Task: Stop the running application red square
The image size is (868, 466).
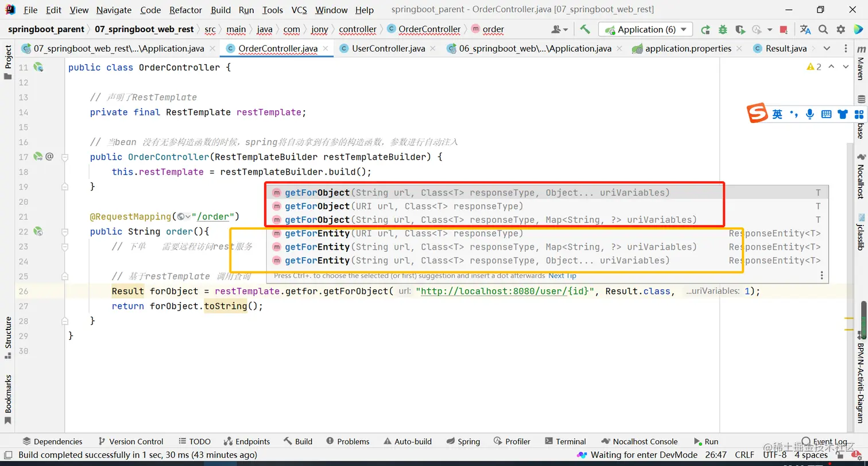Action: [784, 30]
